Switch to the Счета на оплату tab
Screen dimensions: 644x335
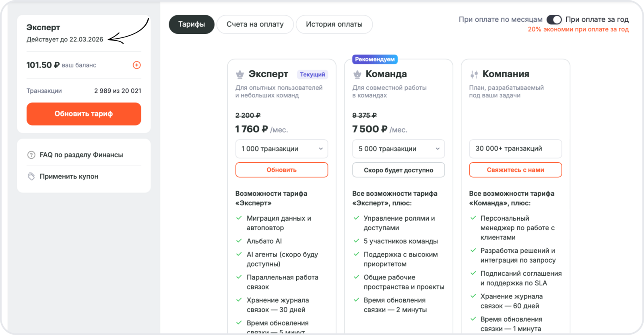pos(255,25)
